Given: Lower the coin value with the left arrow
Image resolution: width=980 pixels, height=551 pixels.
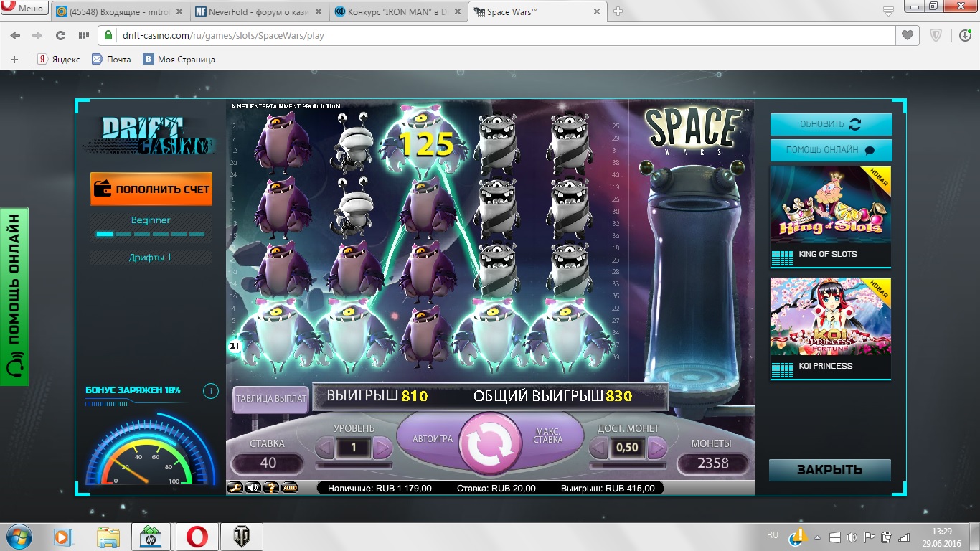Looking at the screenshot, I should click(x=599, y=448).
